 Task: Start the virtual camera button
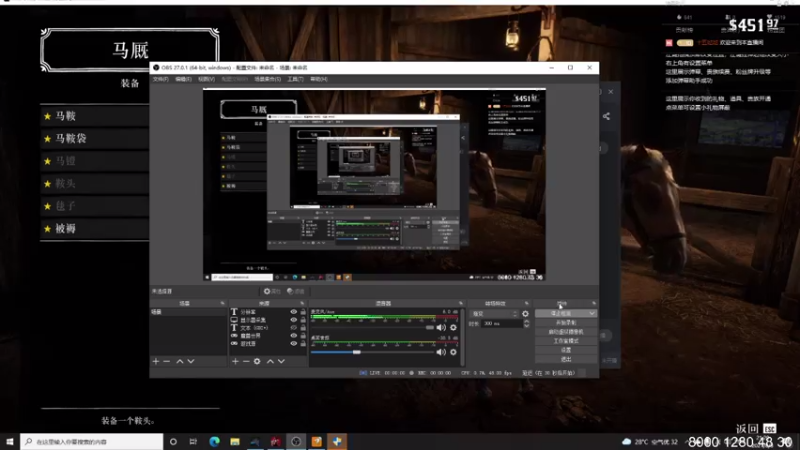tap(566, 332)
